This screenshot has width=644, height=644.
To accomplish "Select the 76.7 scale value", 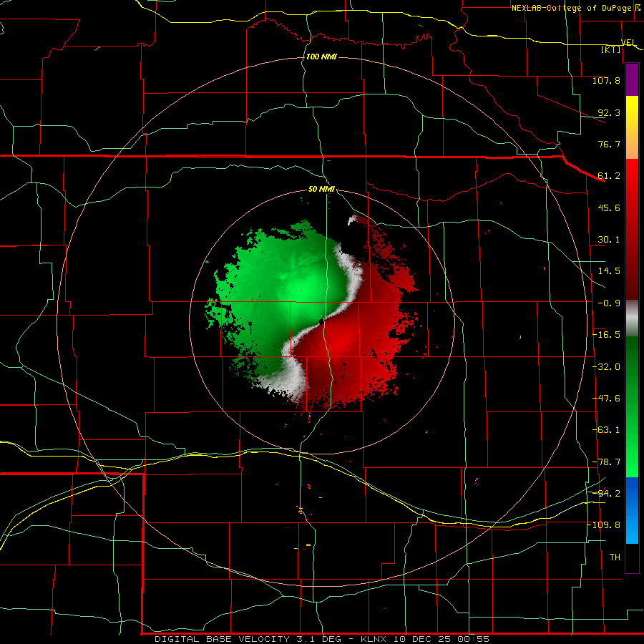I will pyautogui.click(x=609, y=144).
